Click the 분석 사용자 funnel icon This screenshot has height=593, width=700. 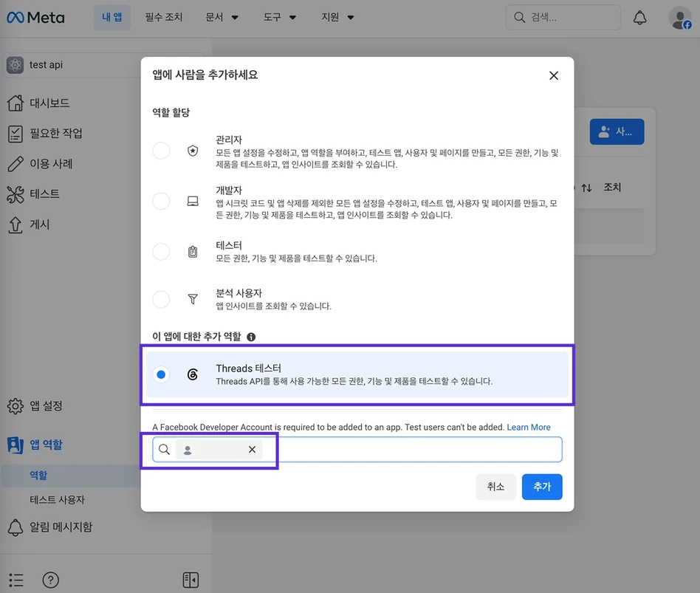click(x=193, y=299)
